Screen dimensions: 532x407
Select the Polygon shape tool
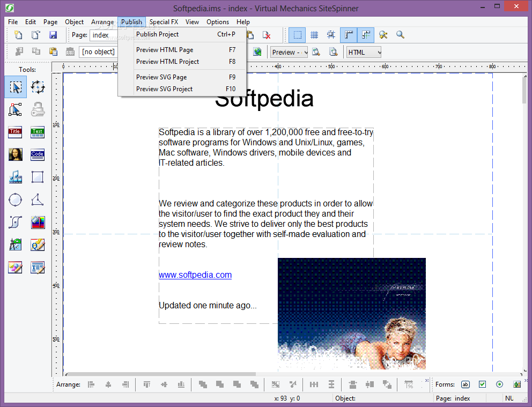coord(38,200)
